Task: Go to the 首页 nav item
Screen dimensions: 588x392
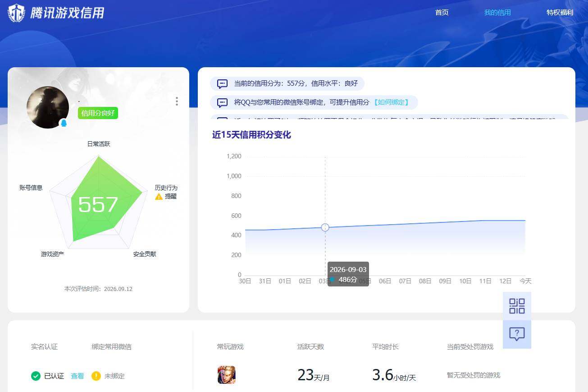Action: pyautogui.click(x=442, y=12)
